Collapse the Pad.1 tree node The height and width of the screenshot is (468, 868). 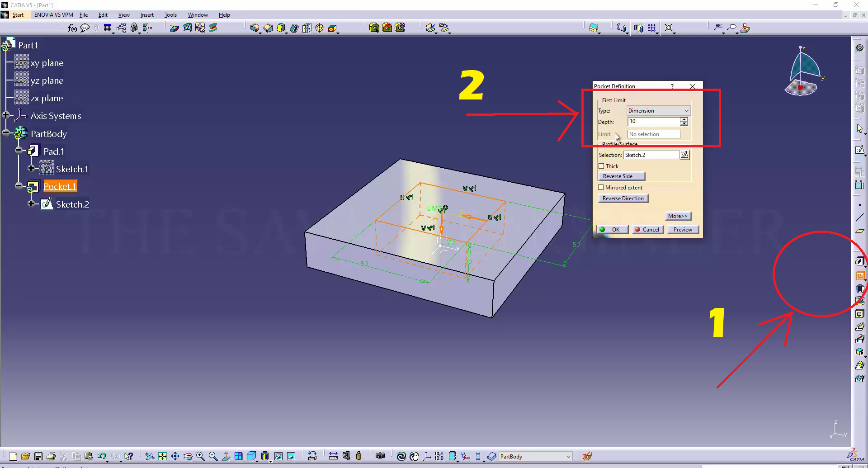pos(19,151)
